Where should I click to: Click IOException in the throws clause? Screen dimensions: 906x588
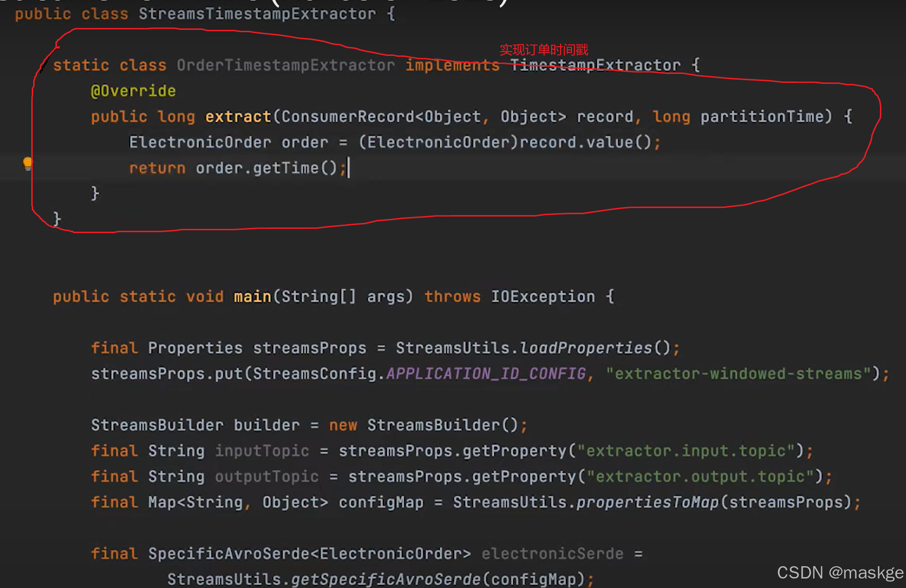543,297
